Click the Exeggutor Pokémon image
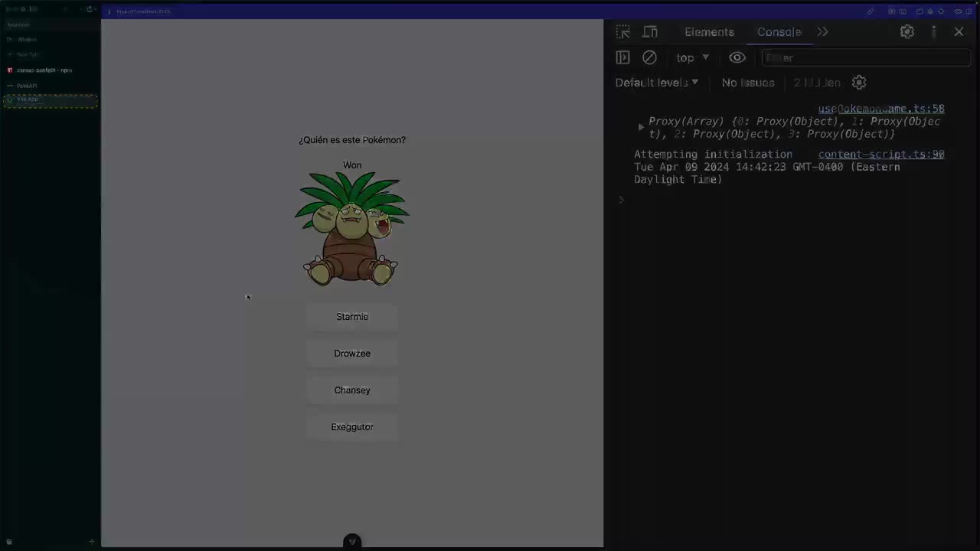This screenshot has height=551, width=980. (352, 229)
